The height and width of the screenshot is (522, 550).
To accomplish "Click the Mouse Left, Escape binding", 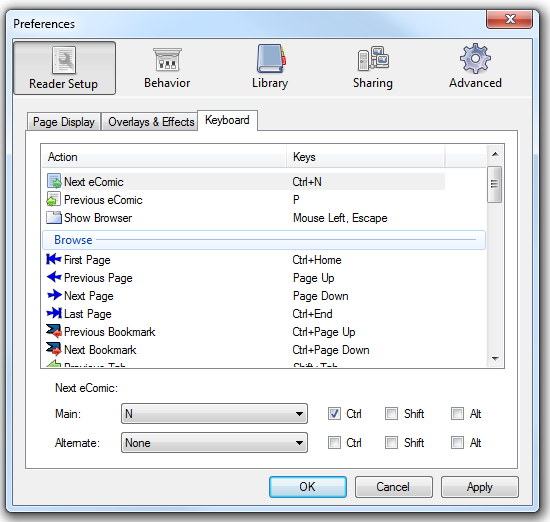I will tap(340, 218).
